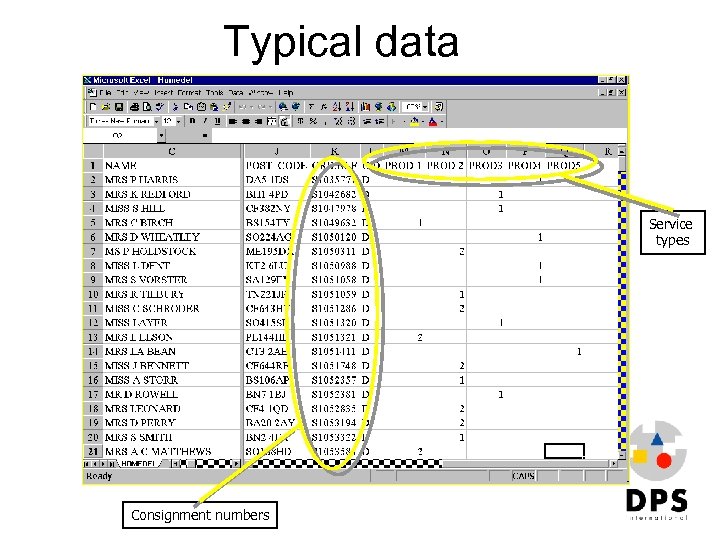
Task: Sort descending with the Z-A icon
Action: coord(349,107)
